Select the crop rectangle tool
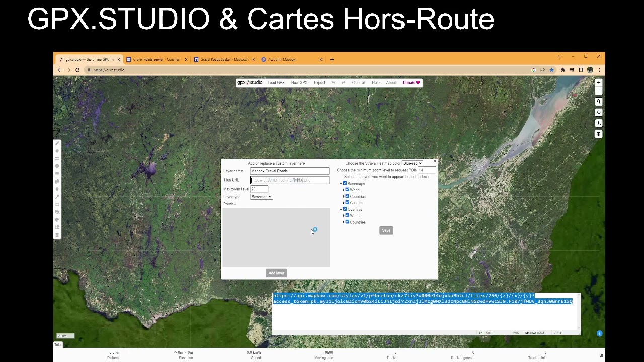The height and width of the screenshot is (362, 644). pos(57,204)
